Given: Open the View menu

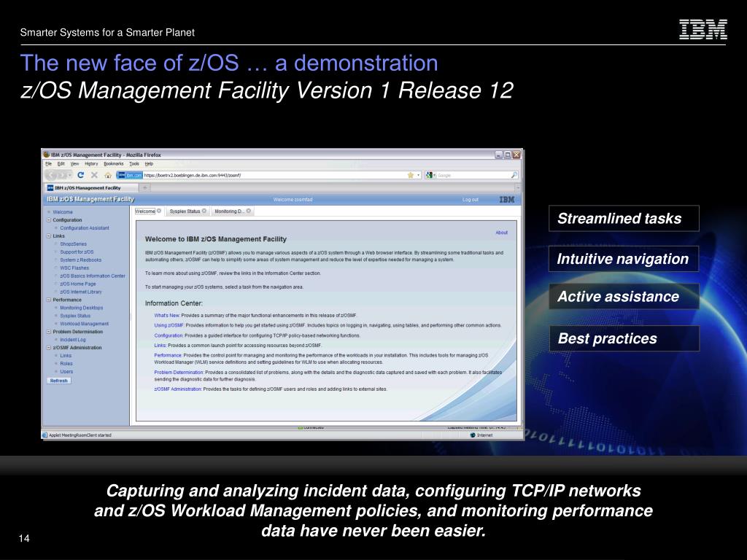Looking at the screenshot, I should click(75, 164).
